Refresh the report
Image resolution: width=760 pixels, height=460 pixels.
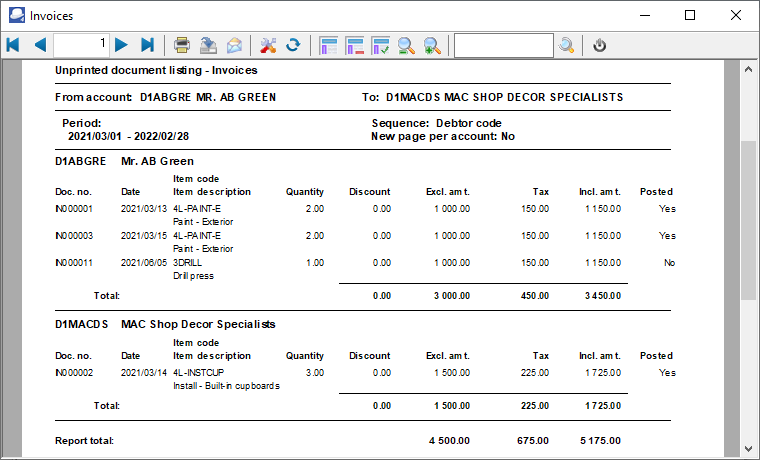pos(293,45)
